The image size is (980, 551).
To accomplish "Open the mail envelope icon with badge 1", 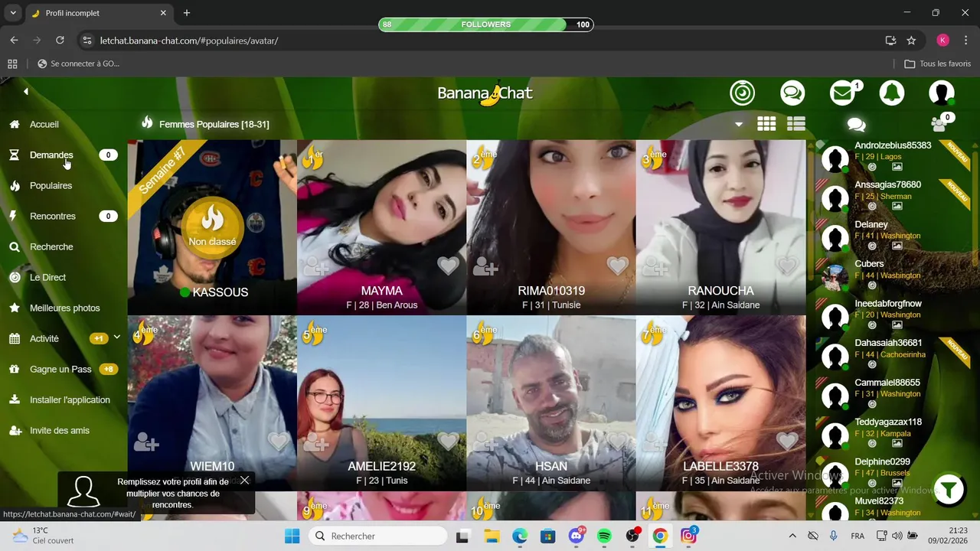I will pyautogui.click(x=843, y=93).
